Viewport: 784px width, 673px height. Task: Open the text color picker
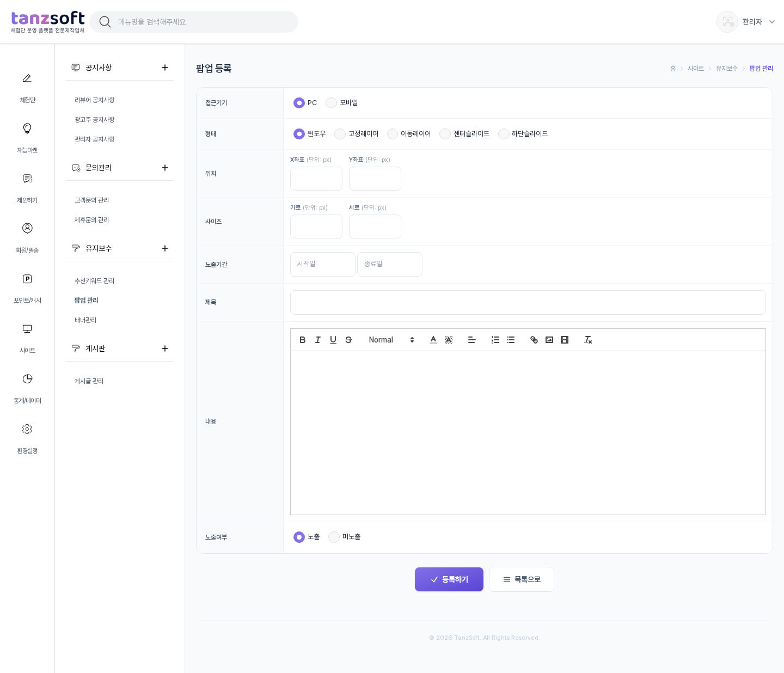433,340
